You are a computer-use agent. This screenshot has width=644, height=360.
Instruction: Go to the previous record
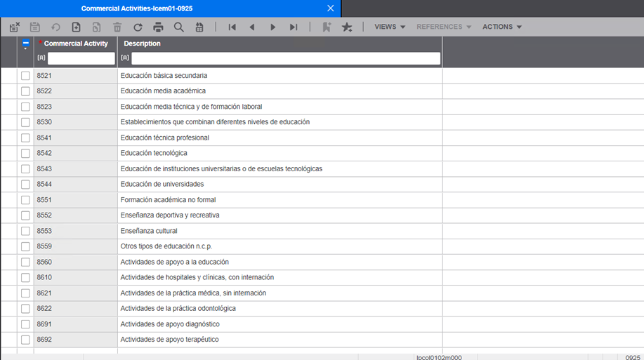[x=252, y=27]
